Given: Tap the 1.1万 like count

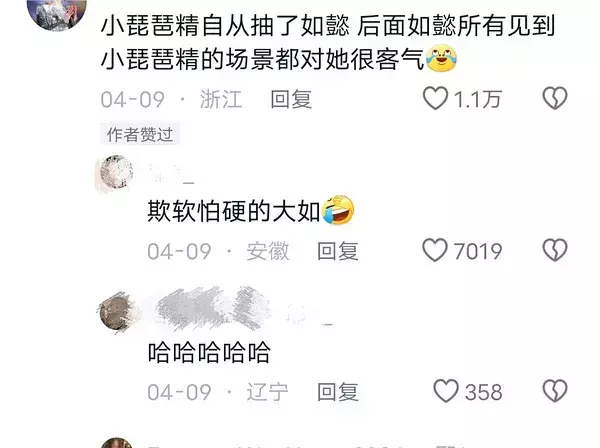Looking at the screenshot, I should (477, 99).
